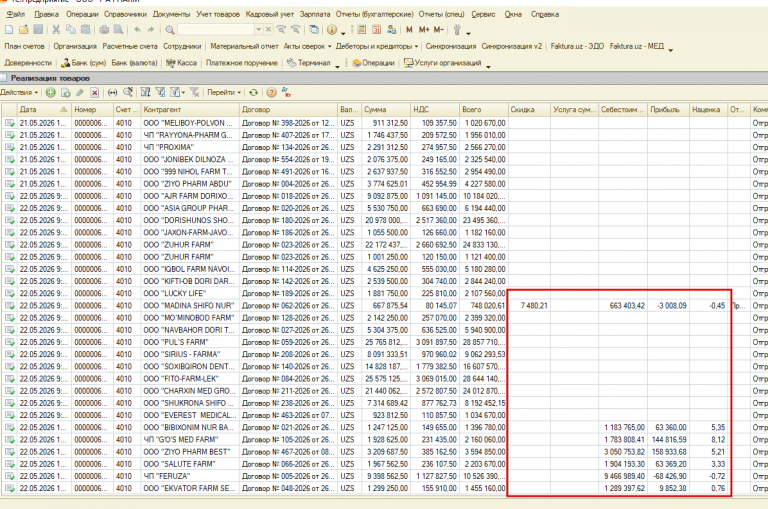
Task: Clear the search field with X button
Action: click(268, 30)
